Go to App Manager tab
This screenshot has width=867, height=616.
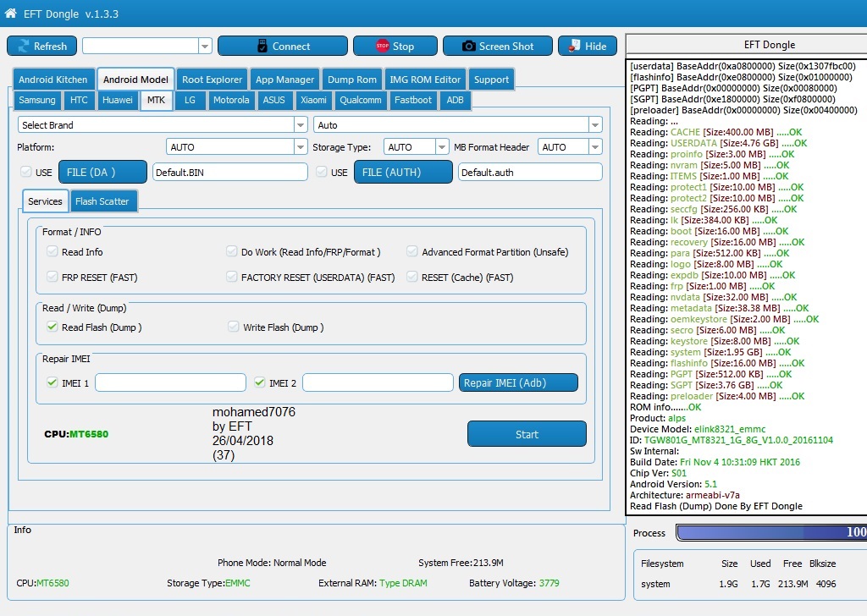(284, 80)
